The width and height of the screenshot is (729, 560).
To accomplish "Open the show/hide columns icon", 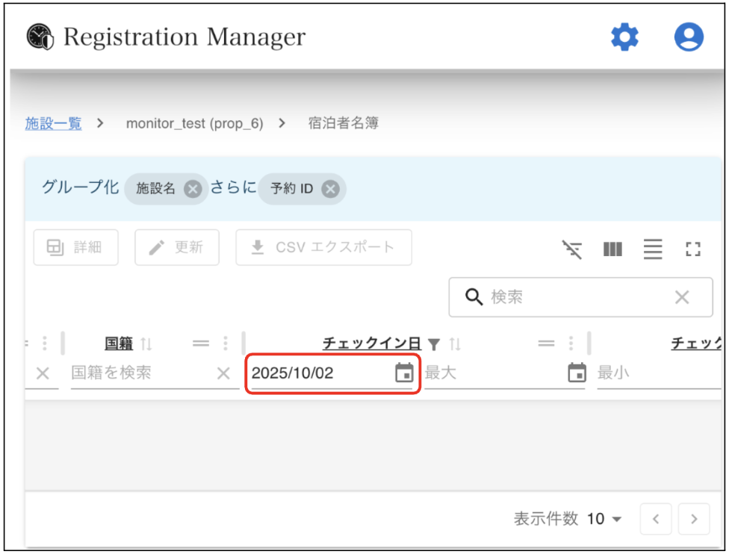I will pyautogui.click(x=612, y=249).
